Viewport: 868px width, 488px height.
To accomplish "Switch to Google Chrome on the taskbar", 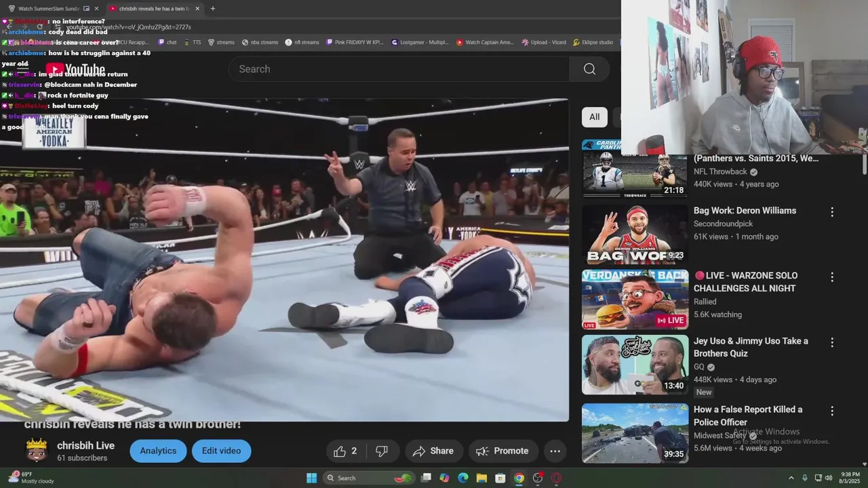I will click(x=519, y=478).
